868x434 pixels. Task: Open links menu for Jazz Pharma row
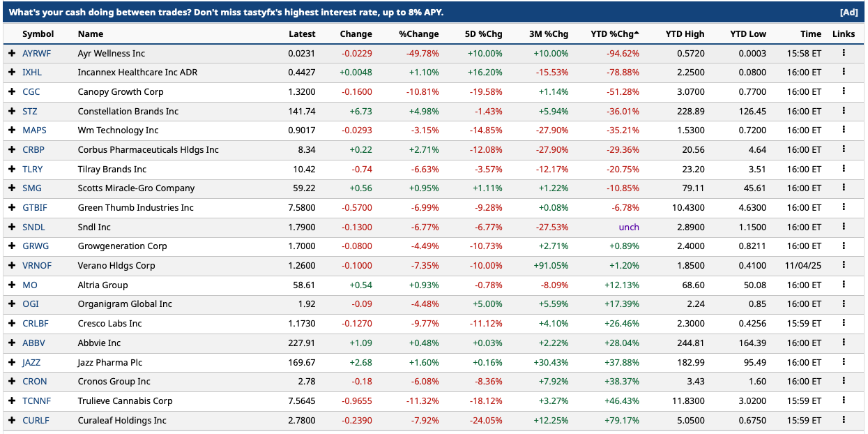[x=844, y=362]
